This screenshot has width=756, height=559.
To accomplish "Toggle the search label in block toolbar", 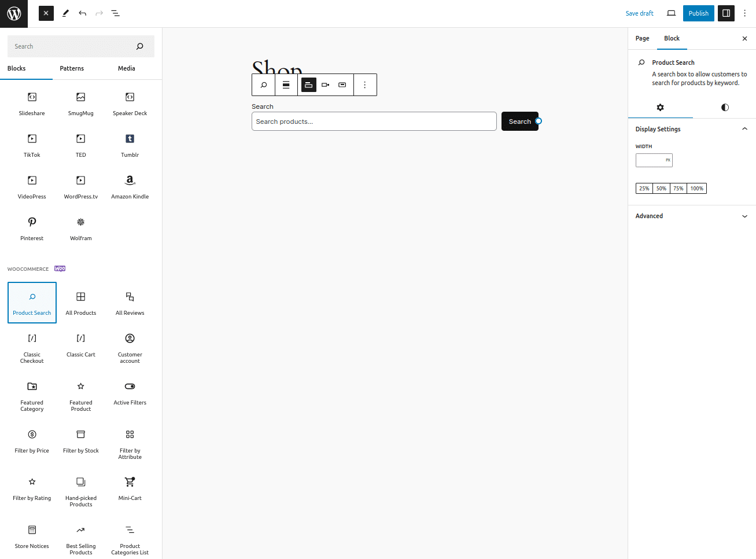I will tap(286, 85).
